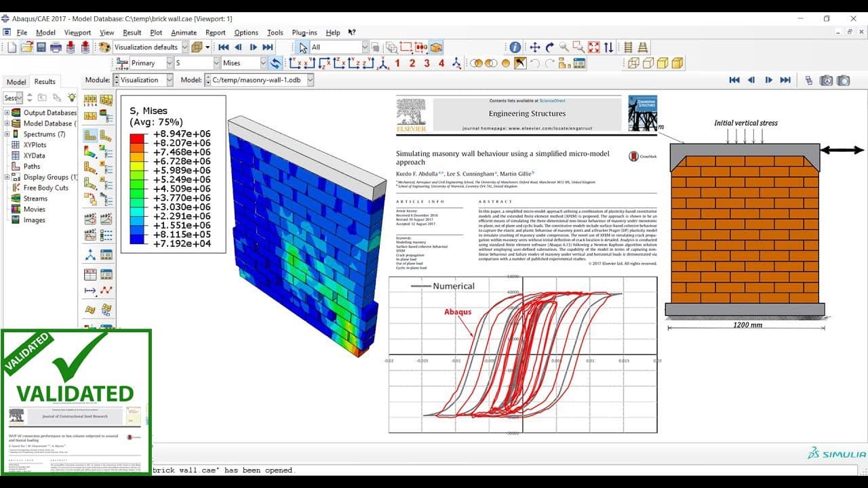The image size is (868, 488).
Task: Switch to the Model tab
Action: pyautogui.click(x=16, y=82)
